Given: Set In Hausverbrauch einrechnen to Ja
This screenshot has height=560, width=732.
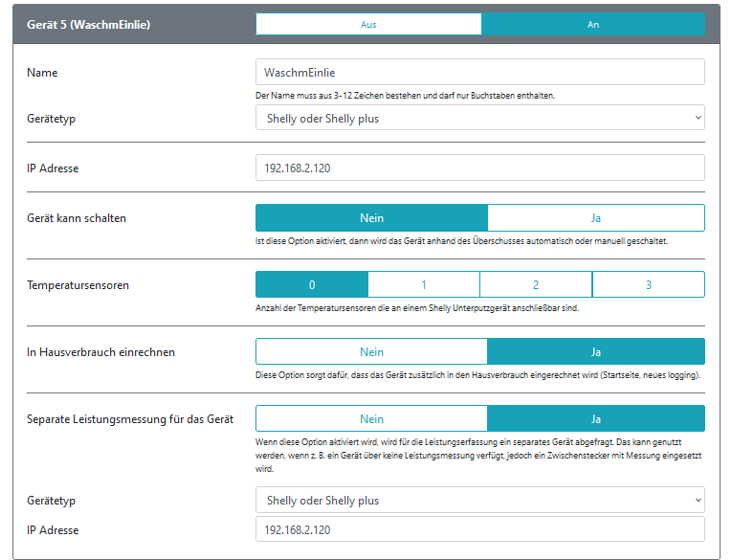Looking at the screenshot, I should coord(596,351).
